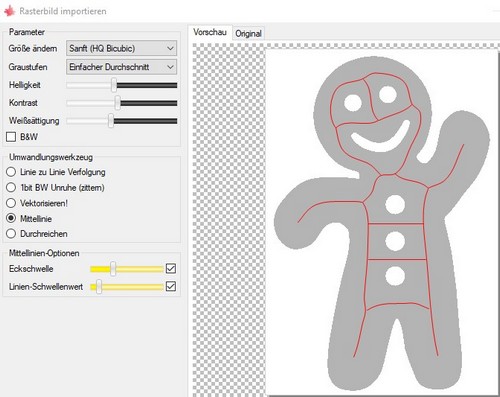Click the Kontrast label

[23, 103]
